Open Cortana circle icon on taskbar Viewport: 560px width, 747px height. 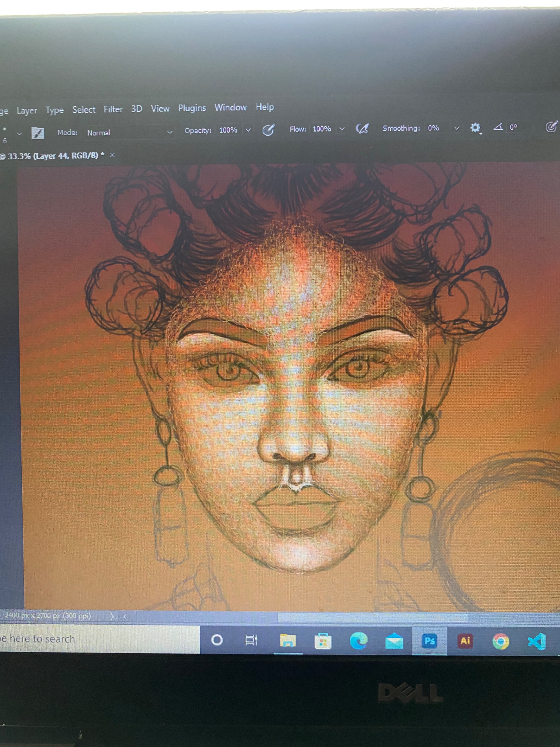click(217, 640)
